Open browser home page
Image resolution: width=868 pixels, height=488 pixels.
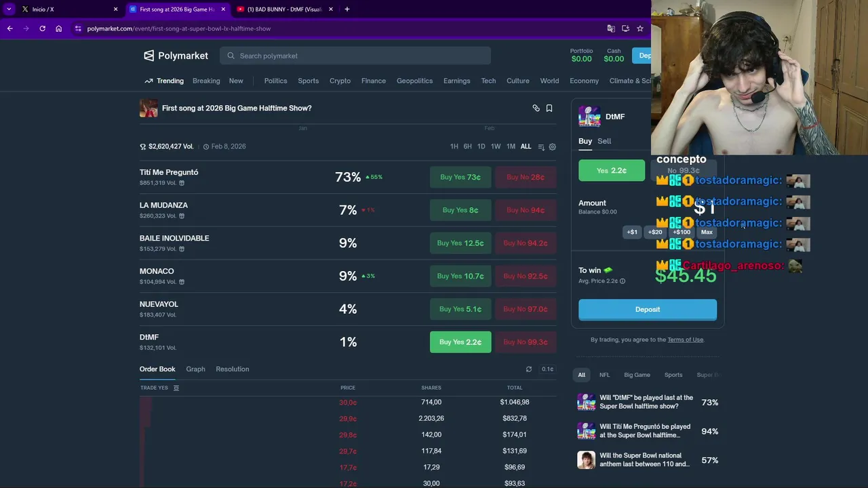(x=59, y=28)
